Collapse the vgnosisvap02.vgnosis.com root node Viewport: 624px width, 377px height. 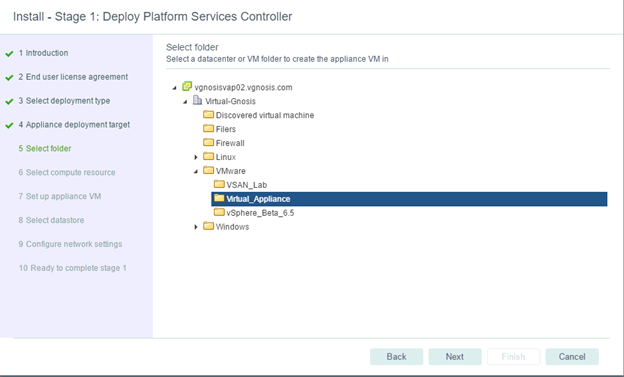[174, 88]
